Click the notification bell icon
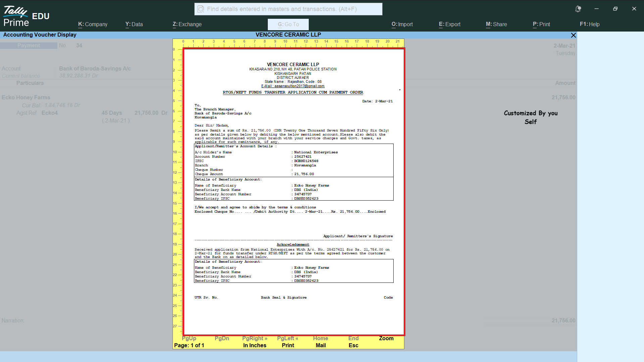The height and width of the screenshot is (362, 644). (x=578, y=9)
